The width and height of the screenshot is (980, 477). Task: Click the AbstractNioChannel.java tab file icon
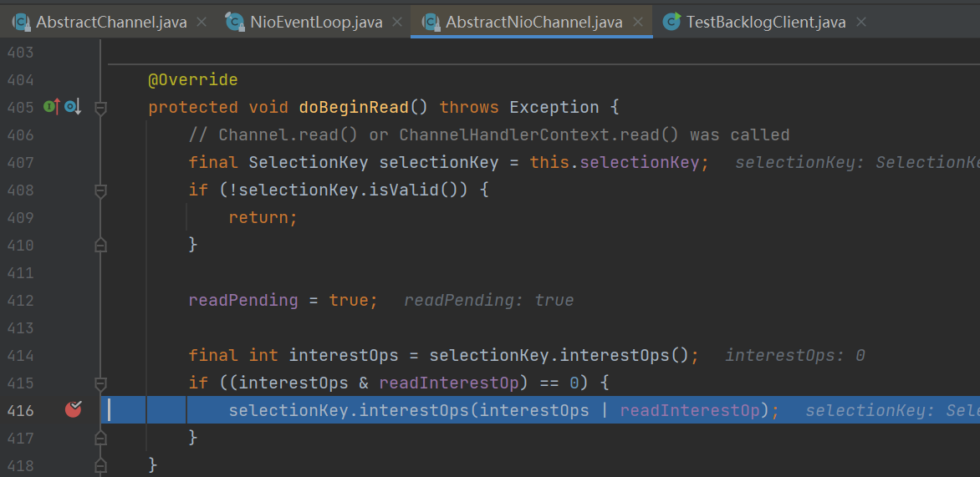pos(431,23)
